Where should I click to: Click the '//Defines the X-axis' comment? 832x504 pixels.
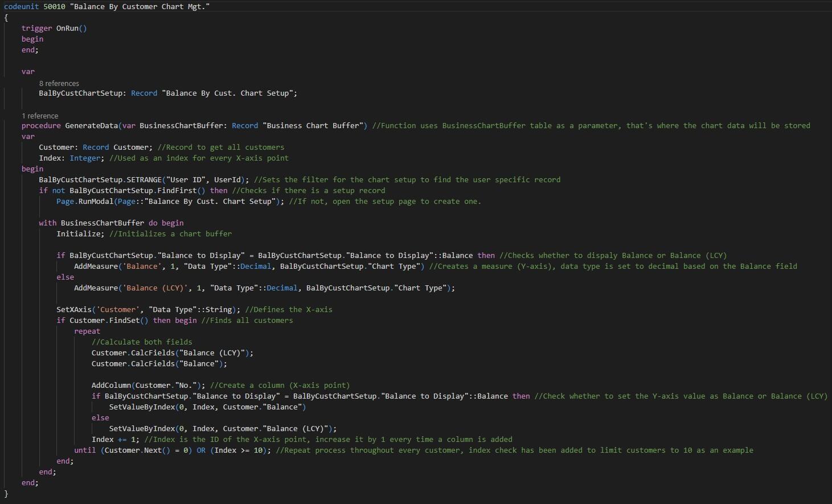[x=289, y=309]
